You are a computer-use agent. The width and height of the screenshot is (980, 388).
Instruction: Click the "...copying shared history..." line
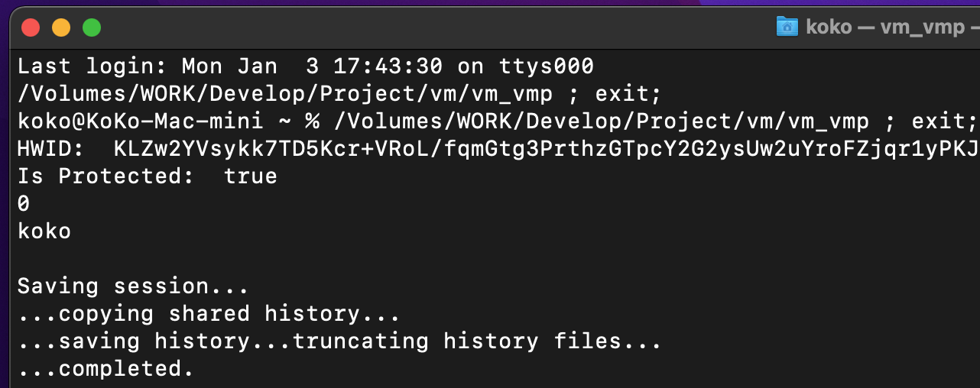[x=209, y=314]
